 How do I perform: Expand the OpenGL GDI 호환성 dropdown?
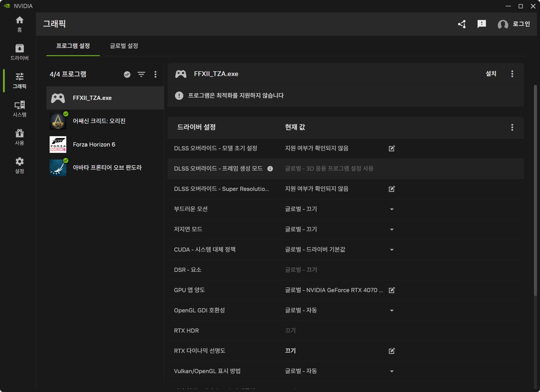click(x=392, y=310)
